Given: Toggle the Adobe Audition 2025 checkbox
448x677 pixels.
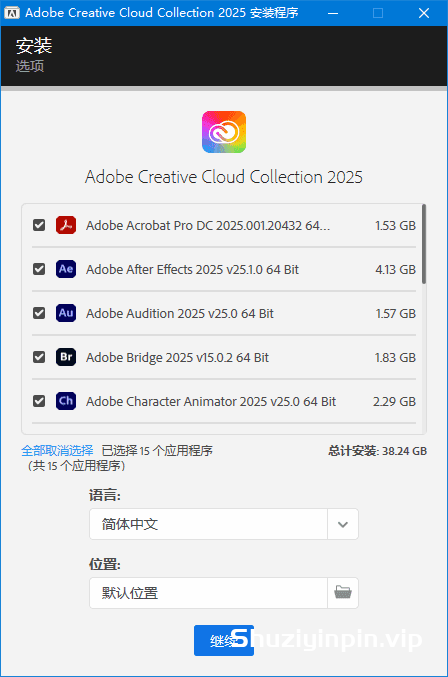Looking at the screenshot, I should pyautogui.click(x=39, y=313).
